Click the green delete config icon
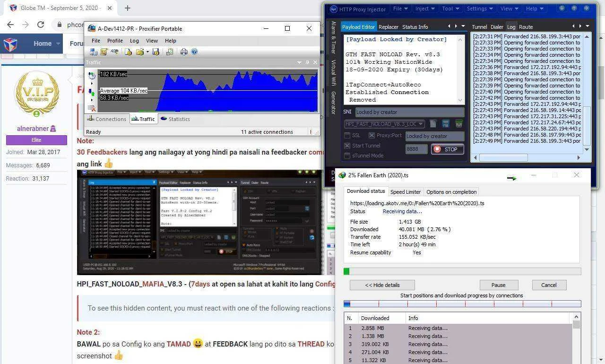 click(x=458, y=124)
